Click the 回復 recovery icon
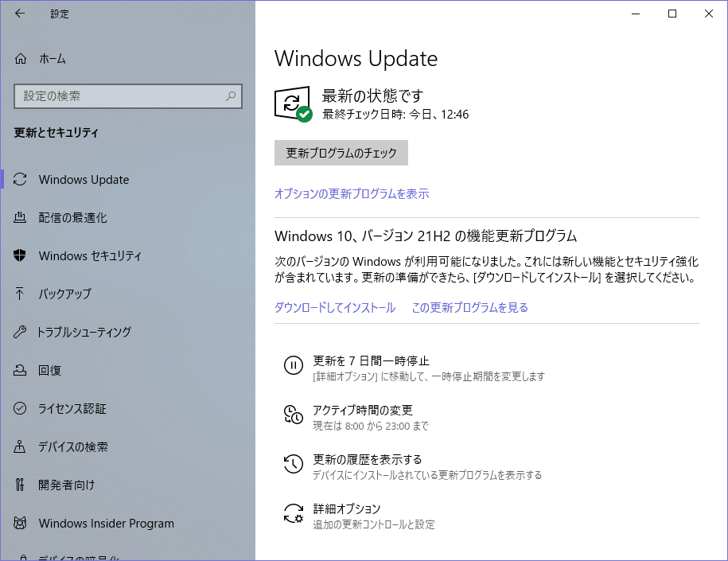This screenshot has height=561, width=728. 20,370
